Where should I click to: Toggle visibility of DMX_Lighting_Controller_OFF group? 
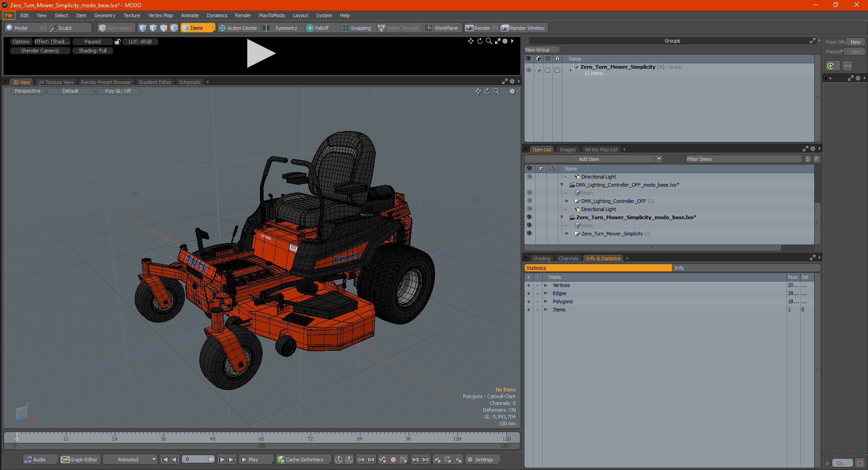click(x=529, y=201)
